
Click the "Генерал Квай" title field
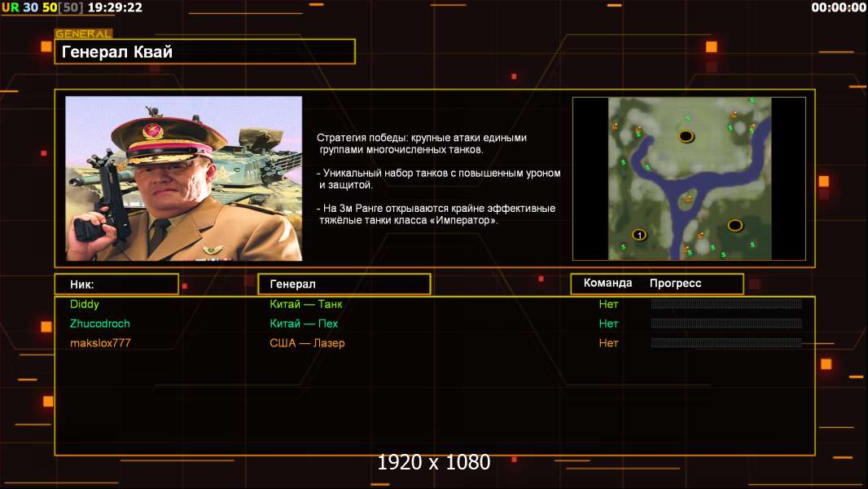click(205, 51)
